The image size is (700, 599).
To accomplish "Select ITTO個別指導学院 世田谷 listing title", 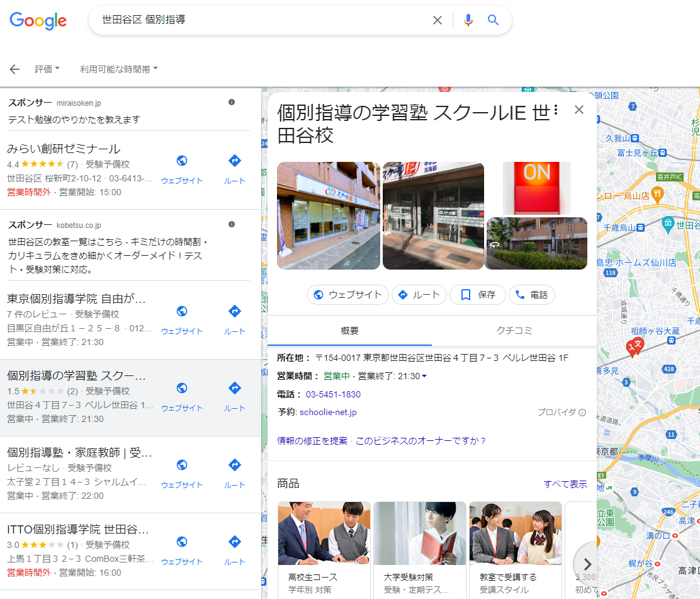I will point(78,530).
